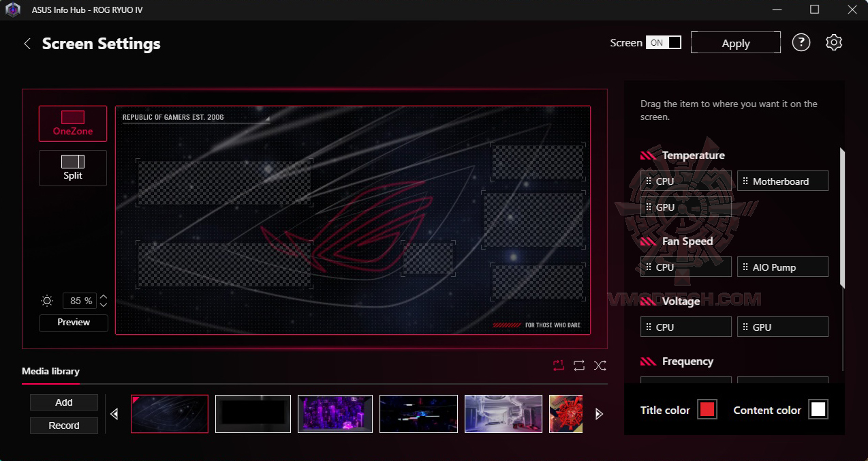Screen dimensions: 868x461
Task: Go back using the left arrow
Action: 27,44
